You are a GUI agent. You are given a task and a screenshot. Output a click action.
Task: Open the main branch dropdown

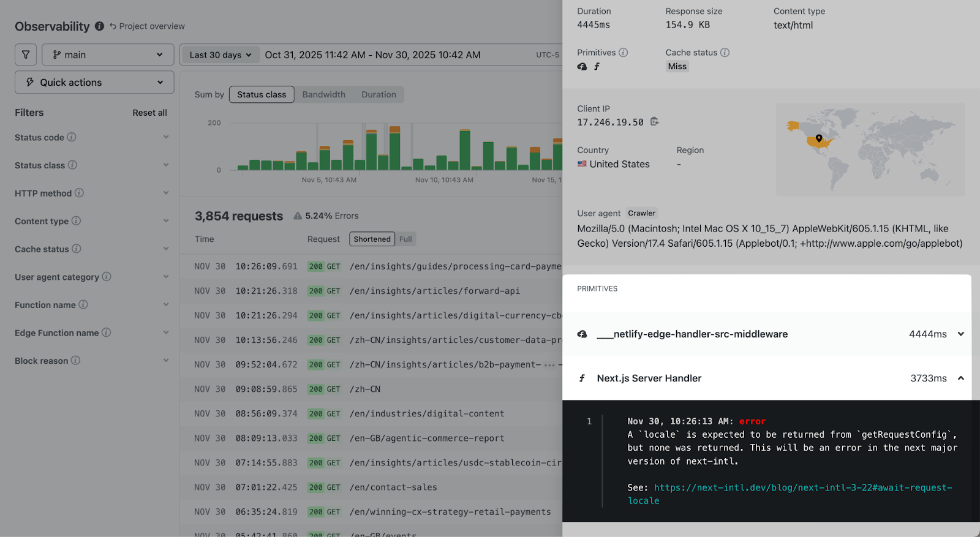108,54
